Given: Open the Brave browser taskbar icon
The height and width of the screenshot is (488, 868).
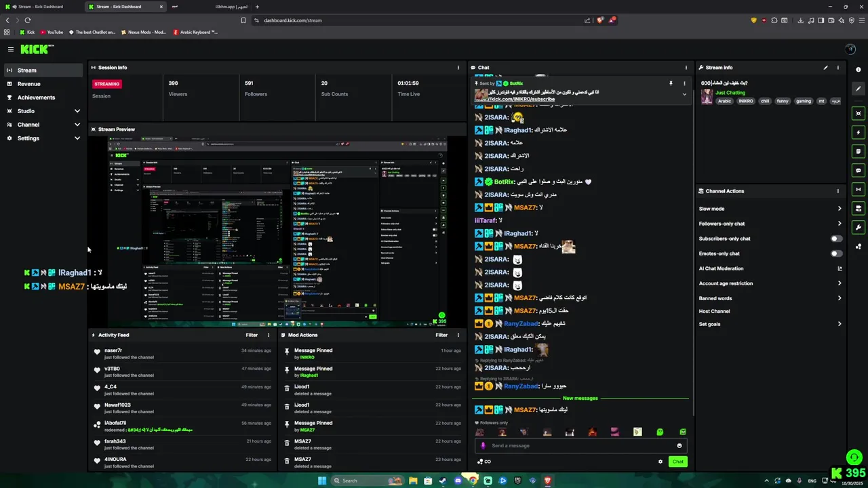Looking at the screenshot, I should click(x=547, y=481).
